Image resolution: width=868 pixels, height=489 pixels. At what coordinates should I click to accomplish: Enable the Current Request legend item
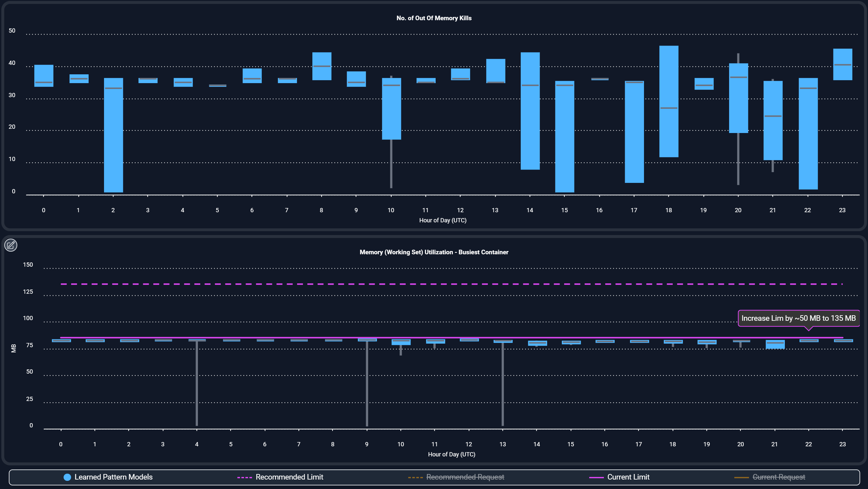click(778, 477)
